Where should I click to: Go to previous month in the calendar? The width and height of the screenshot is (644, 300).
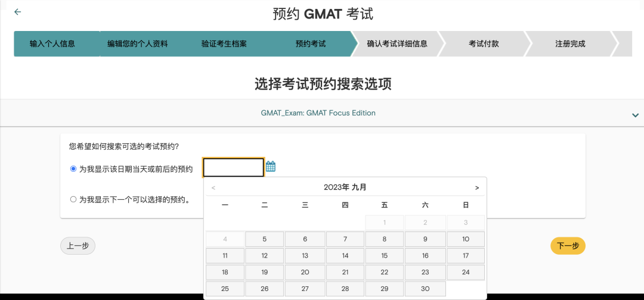tap(213, 188)
